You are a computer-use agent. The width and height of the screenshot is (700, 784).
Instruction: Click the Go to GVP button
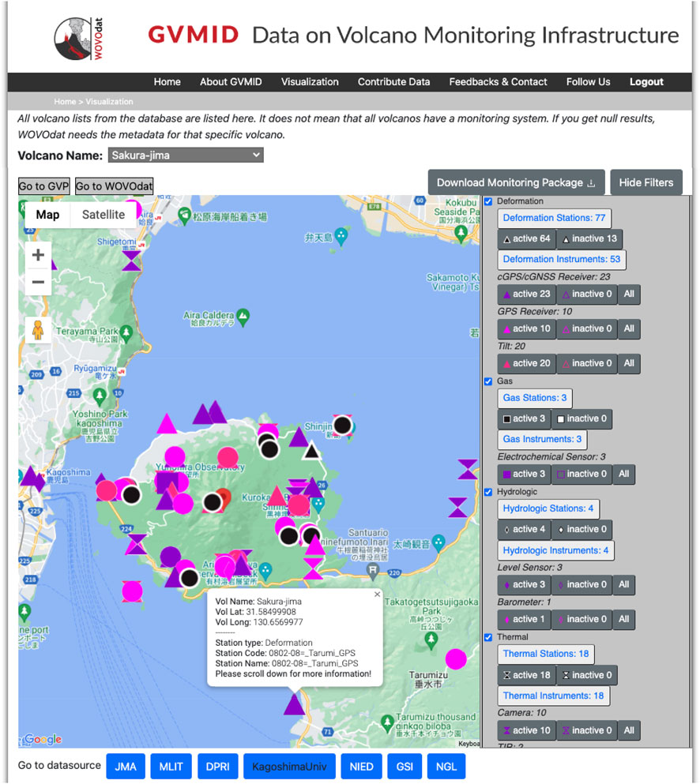point(43,186)
